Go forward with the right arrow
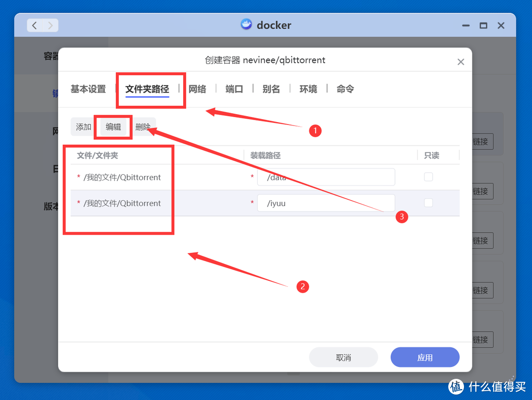 (x=50, y=26)
